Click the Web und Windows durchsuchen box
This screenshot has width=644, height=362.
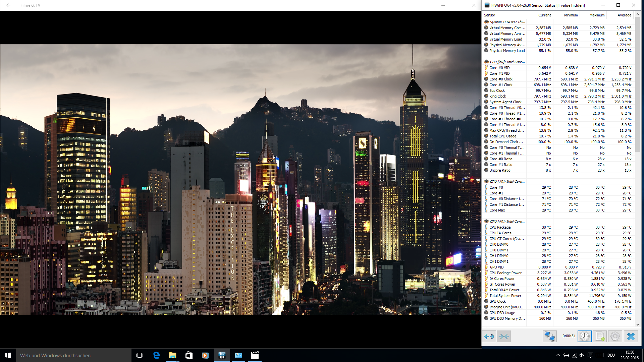click(x=74, y=355)
